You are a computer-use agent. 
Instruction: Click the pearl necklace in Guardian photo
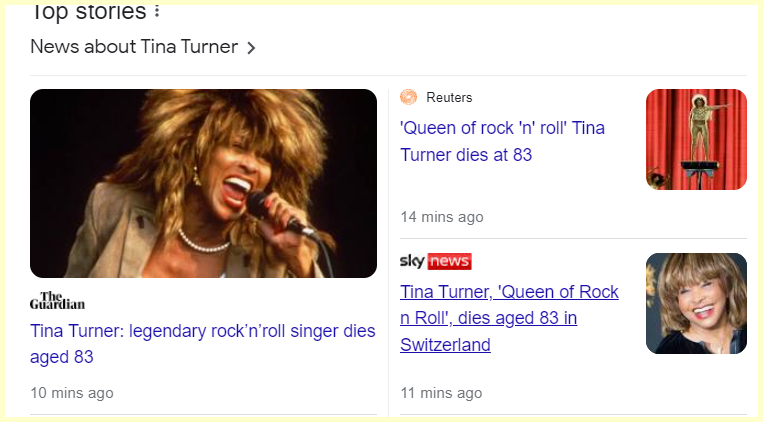(203, 242)
